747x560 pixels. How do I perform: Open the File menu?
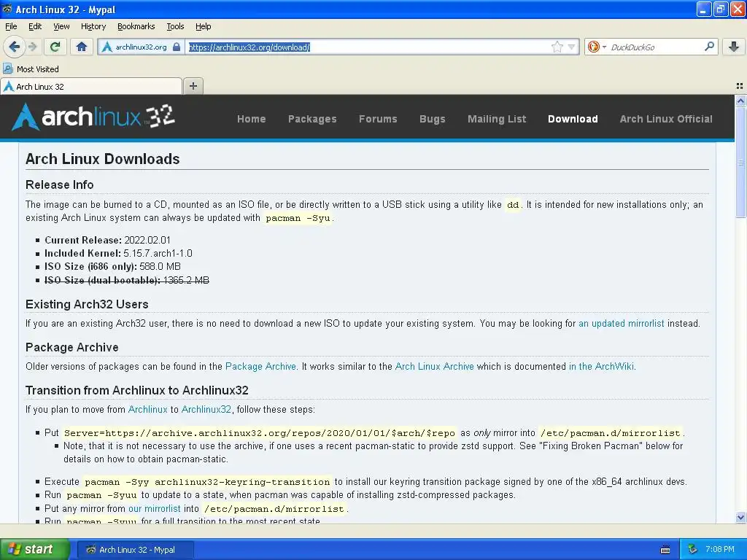pos(11,26)
